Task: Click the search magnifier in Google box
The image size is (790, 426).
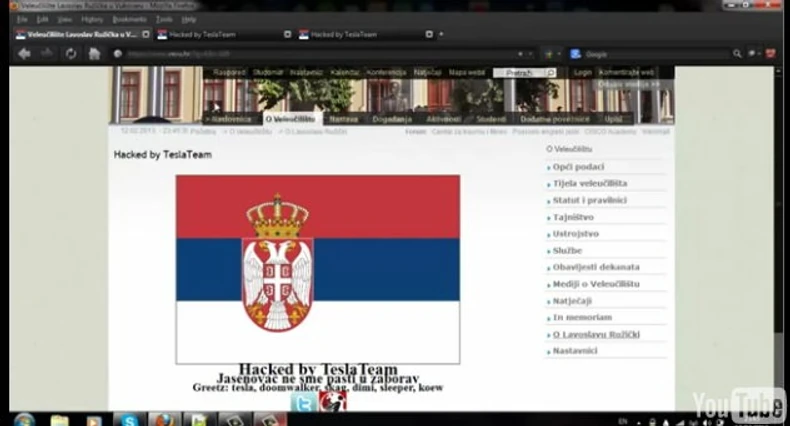Action: [x=737, y=53]
